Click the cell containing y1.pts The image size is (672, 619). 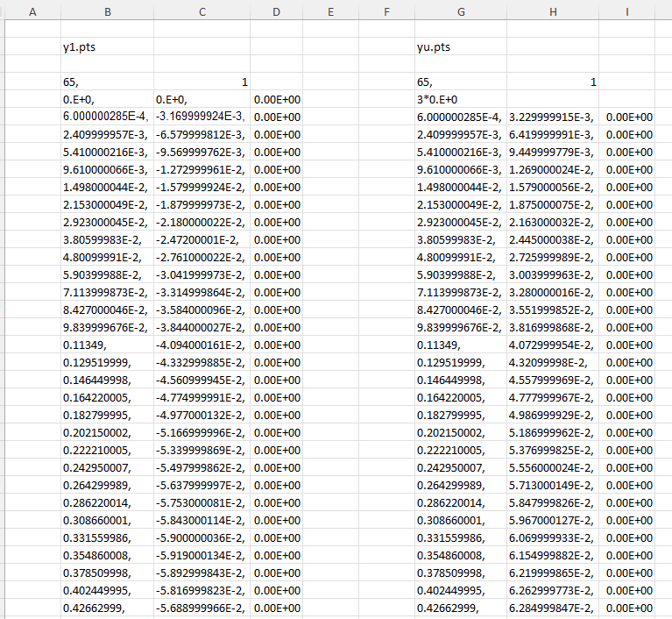point(108,46)
